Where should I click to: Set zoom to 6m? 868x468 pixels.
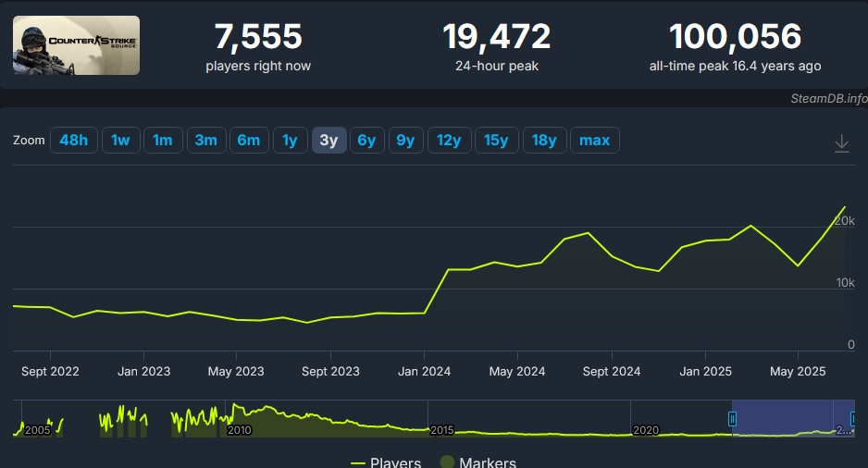[x=249, y=140]
